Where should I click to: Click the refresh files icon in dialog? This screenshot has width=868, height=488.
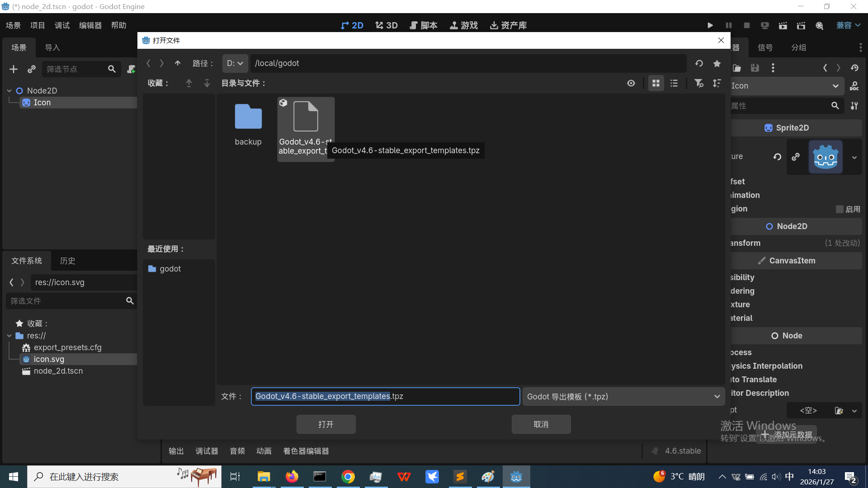699,63
